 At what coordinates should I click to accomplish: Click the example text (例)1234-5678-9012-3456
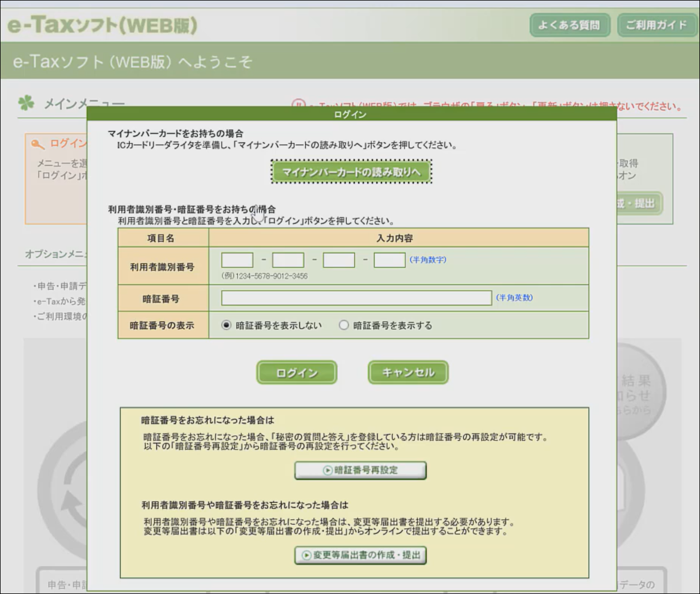pos(264,276)
